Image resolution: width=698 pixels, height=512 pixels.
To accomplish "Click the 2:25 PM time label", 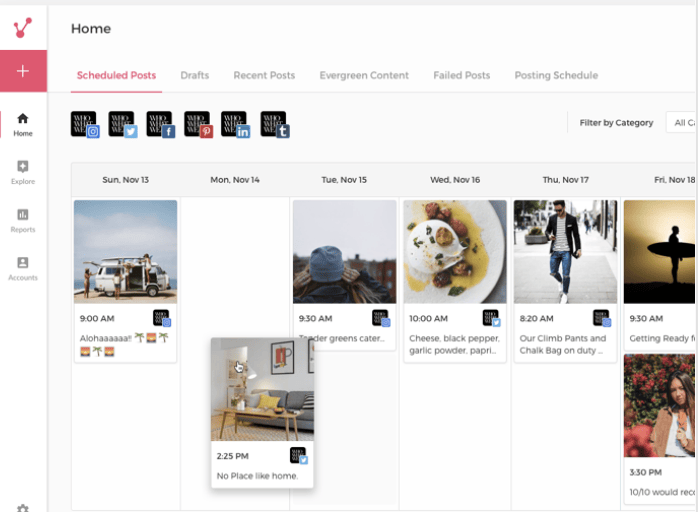I will [232, 456].
